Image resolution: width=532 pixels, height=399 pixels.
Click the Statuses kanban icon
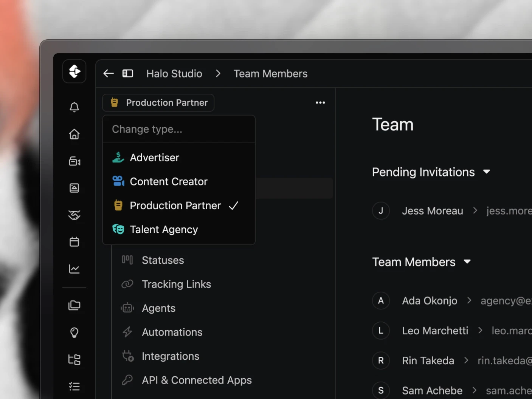[x=127, y=260]
